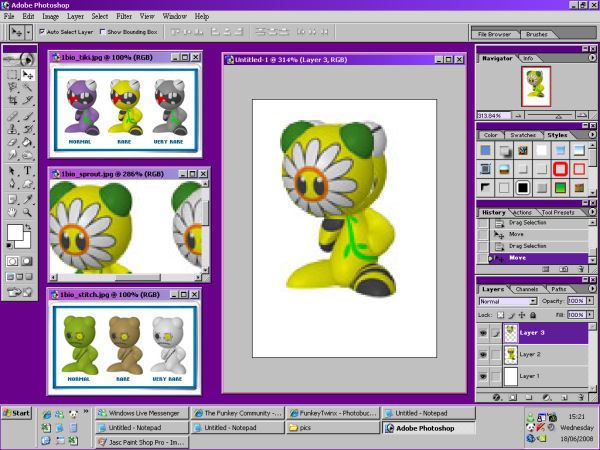
Task: Select the Paint Bucket tool
Action: (27, 142)
